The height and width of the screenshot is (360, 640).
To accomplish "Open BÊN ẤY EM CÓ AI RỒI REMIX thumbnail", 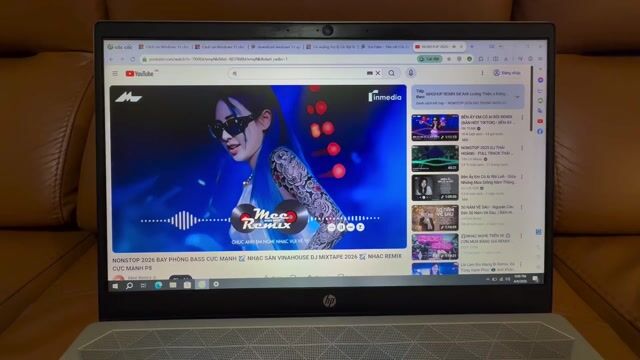I will (x=435, y=128).
